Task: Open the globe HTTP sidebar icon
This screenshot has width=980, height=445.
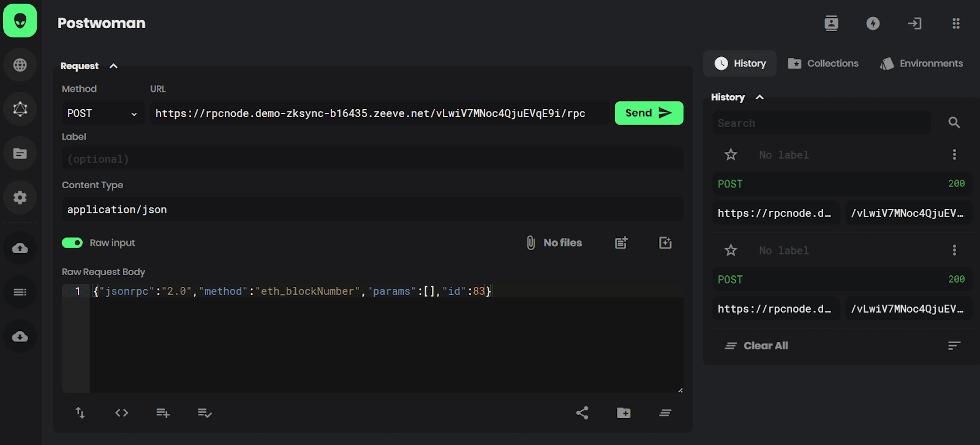Action: tap(20, 65)
